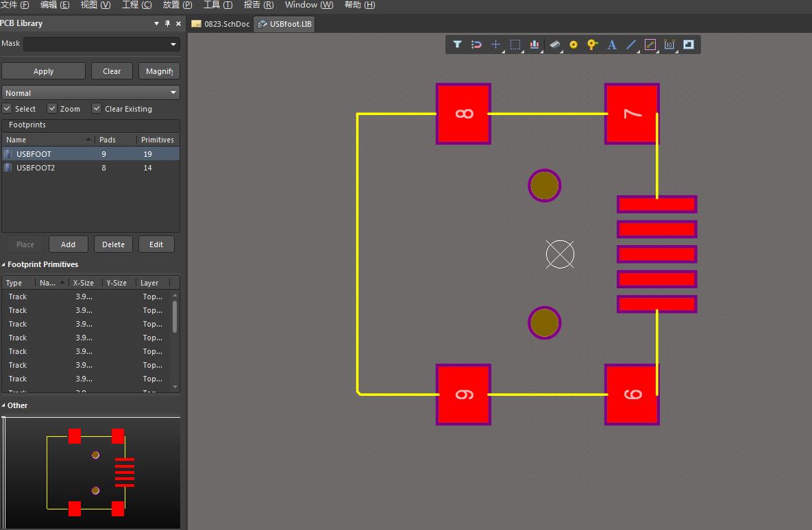Select the USBFOOT footprint row

(90, 153)
